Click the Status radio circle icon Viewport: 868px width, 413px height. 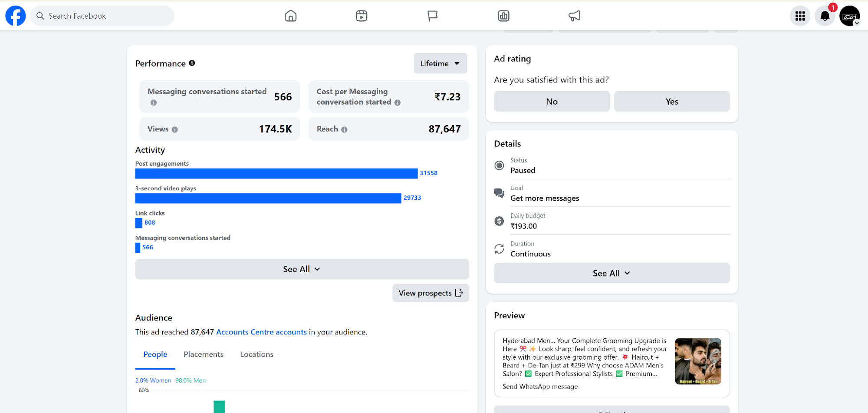pos(499,165)
